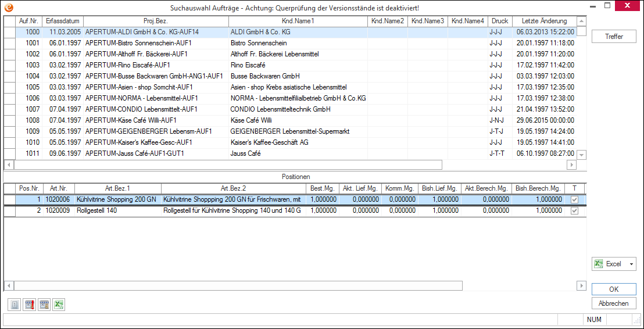Click the Pos.Nr. column header
644x329 pixels.
[x=30, y=188]
